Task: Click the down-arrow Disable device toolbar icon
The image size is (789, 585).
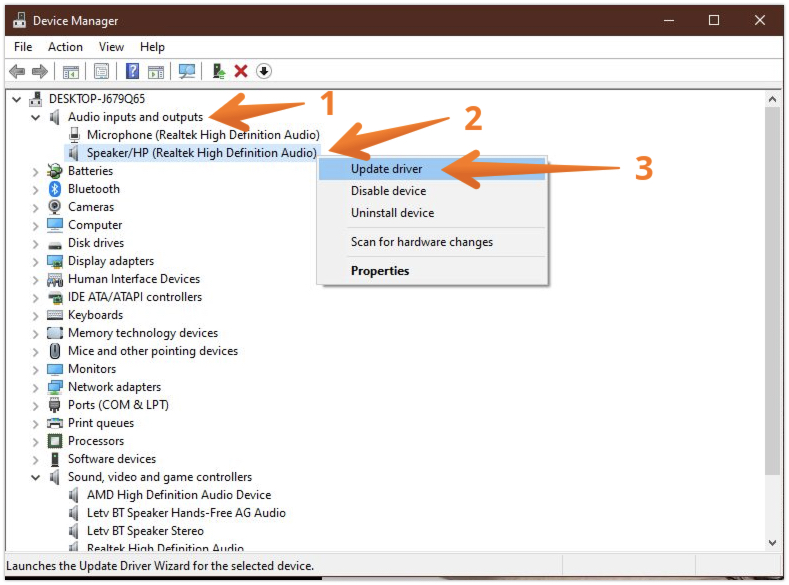Action: [264, 71]
